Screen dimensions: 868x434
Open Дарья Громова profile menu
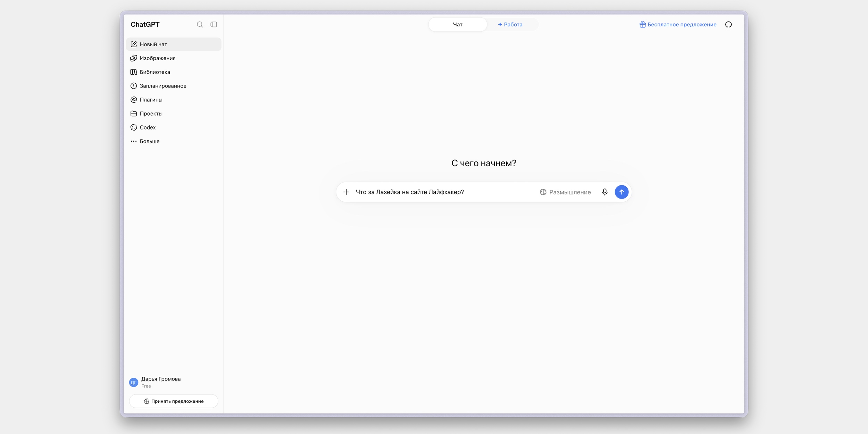click(174, 382)
